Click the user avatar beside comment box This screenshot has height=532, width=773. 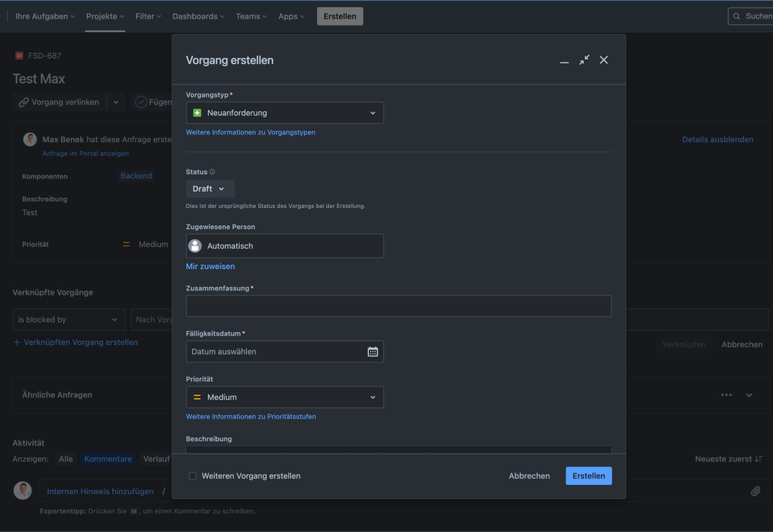[22, 490]
